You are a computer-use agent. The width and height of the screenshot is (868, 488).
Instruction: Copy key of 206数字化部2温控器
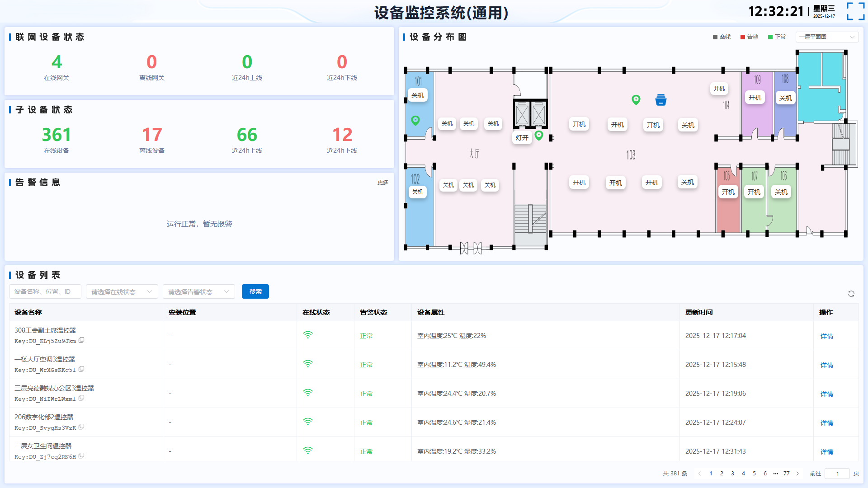pos(81,427)
